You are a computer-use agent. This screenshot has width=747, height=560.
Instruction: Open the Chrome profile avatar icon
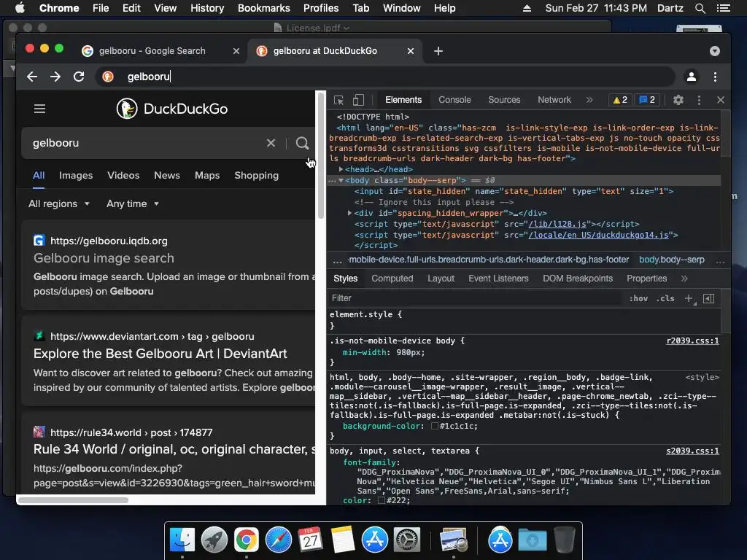(x=692, y=77)
